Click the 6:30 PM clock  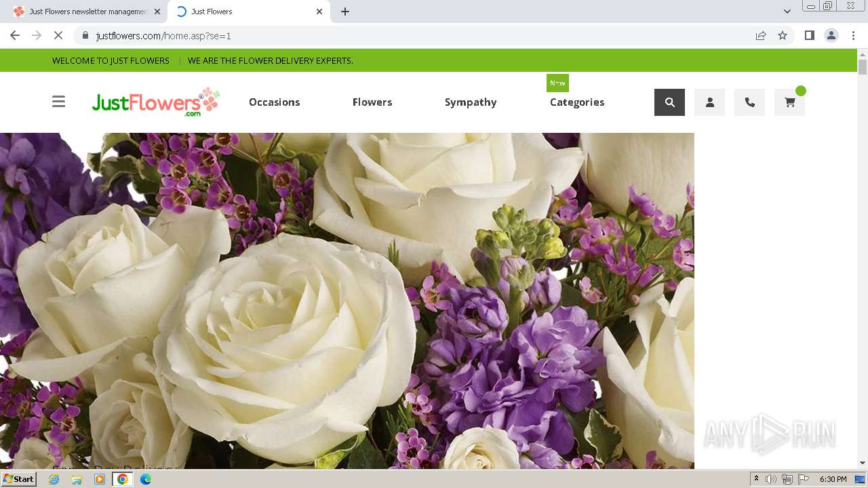pos(833,479)
